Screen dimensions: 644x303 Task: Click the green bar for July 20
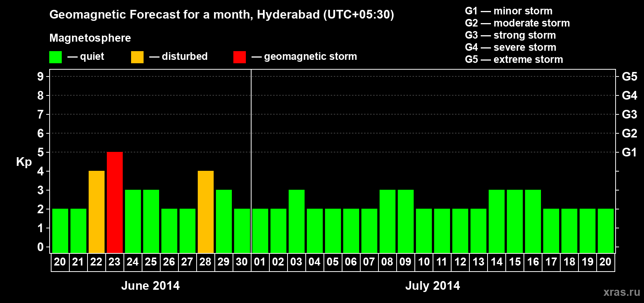tap(606, 231)
